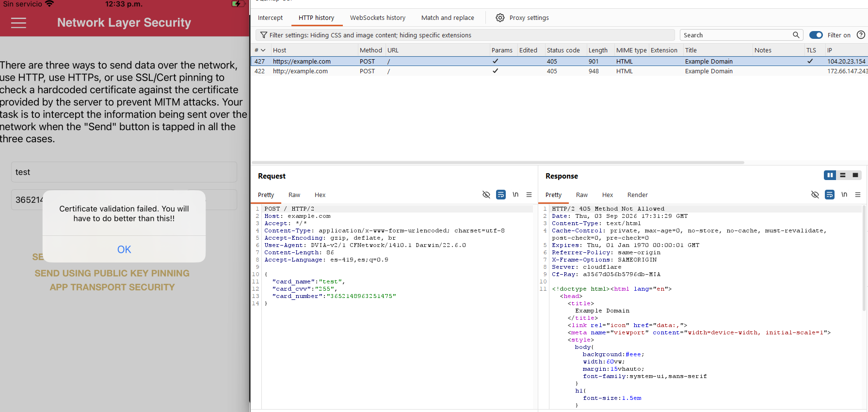Viewport: 868px width, 412px height.
Task: Open the Response panel options menu
Action: click(858, 195)
